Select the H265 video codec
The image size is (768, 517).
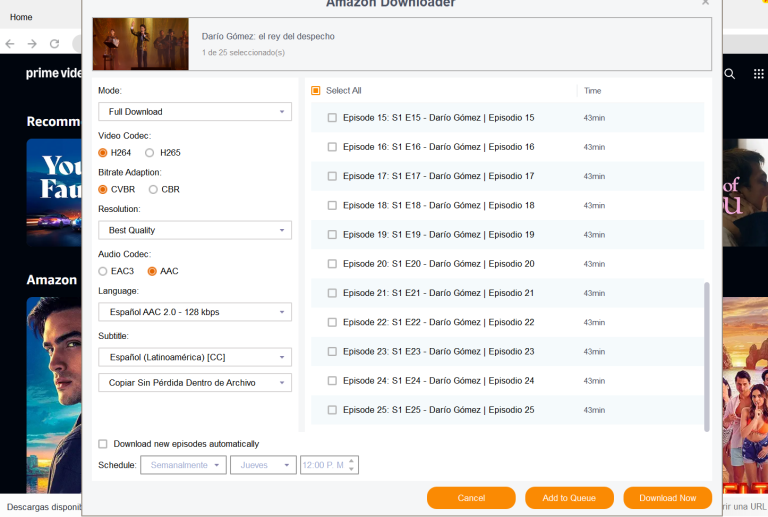150,153
